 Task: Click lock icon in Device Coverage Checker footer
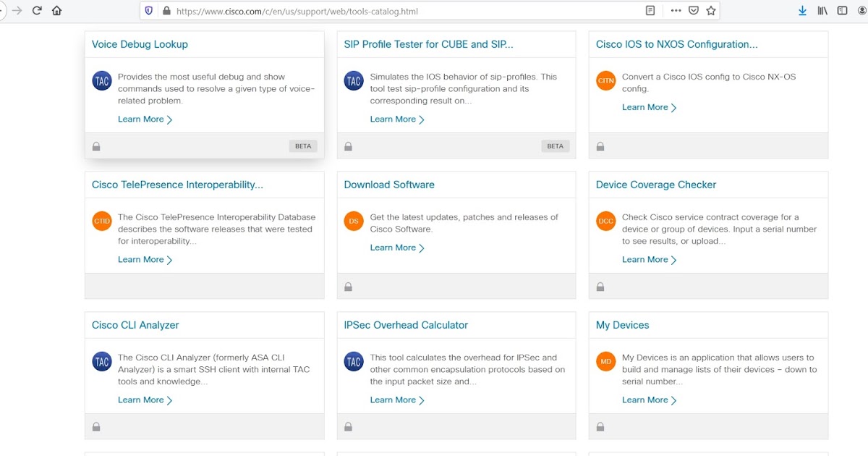pyautogui.click(x=600, y=287)
